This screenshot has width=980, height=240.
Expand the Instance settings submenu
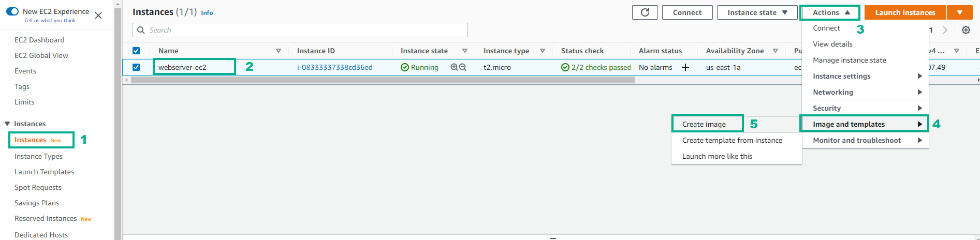[x=865, y=76]
